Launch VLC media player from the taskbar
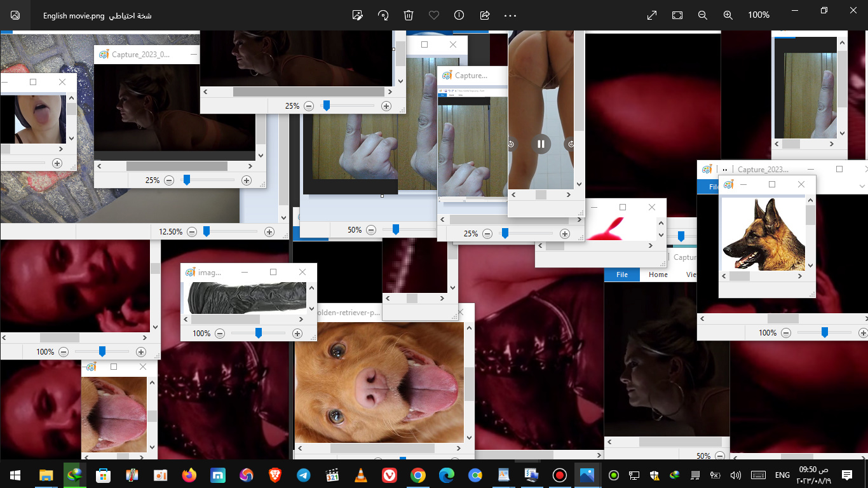 click(x=360, y=475)
